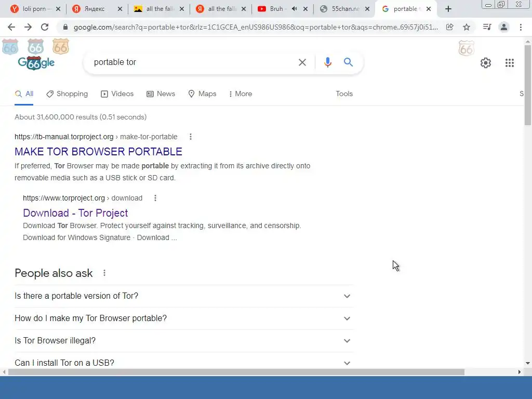Select the Videos results filter

117,94
